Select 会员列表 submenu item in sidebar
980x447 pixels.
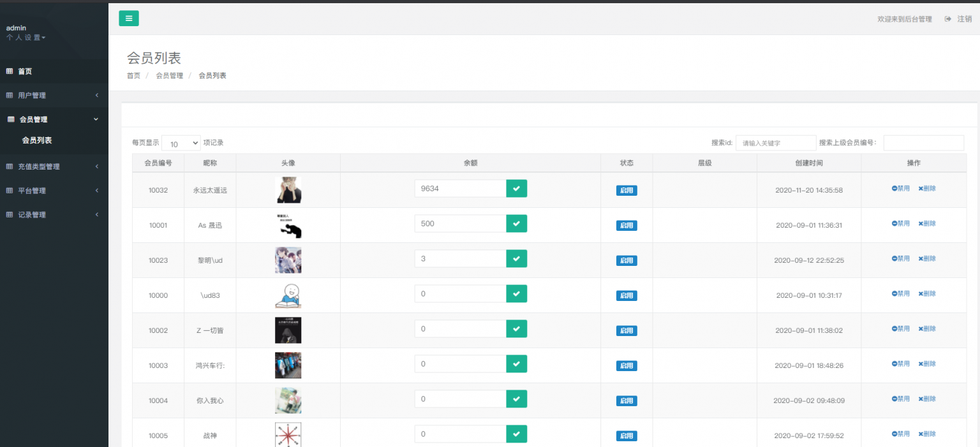click(37, 140)
